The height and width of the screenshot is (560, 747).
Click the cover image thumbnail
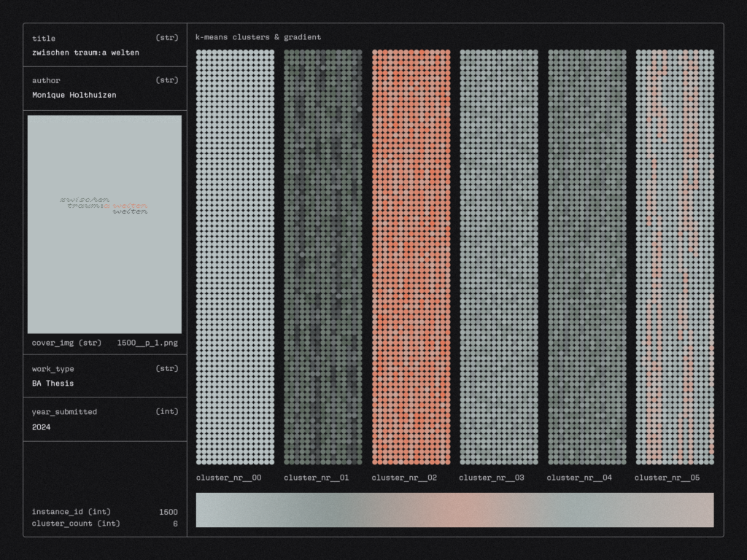(x=104, y=224)
